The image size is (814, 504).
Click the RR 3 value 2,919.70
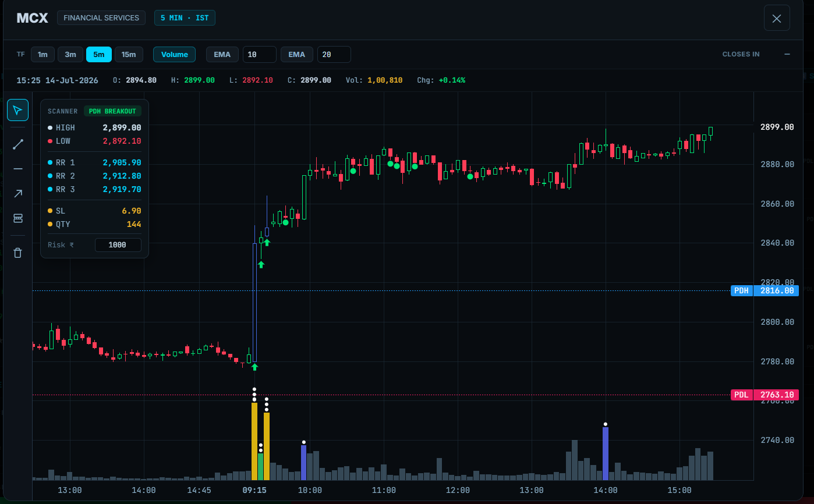click(x=122, y=189)
